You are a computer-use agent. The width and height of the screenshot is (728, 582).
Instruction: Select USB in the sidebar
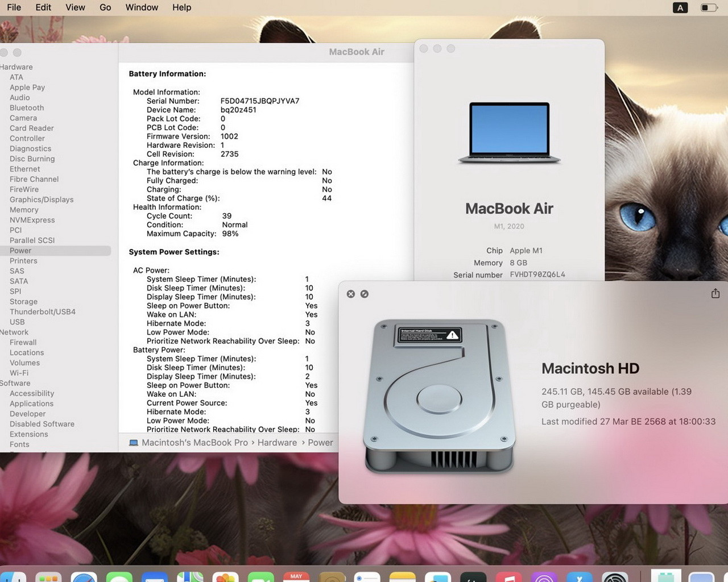click(x=17, y=322)
